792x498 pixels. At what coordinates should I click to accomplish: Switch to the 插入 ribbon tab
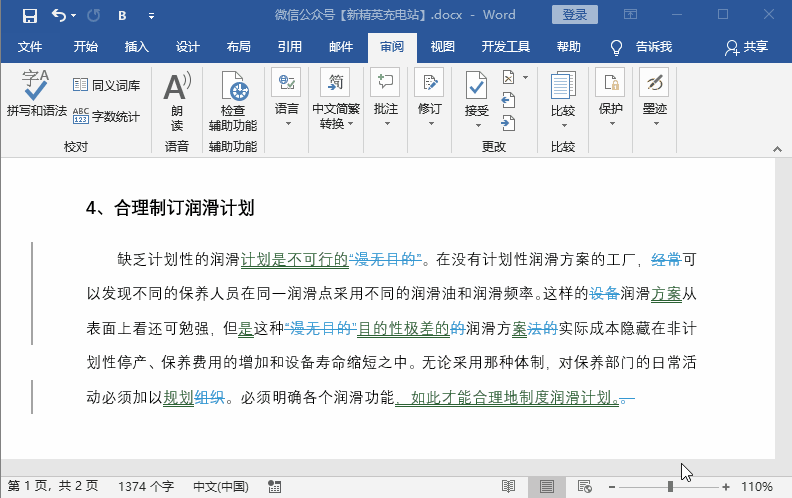[x=137, y=47]
